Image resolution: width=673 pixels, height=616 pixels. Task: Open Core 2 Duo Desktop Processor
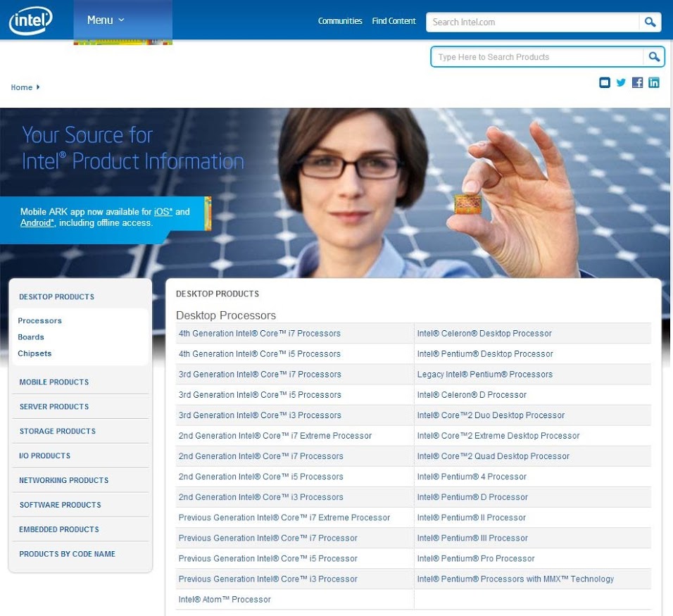491,415
